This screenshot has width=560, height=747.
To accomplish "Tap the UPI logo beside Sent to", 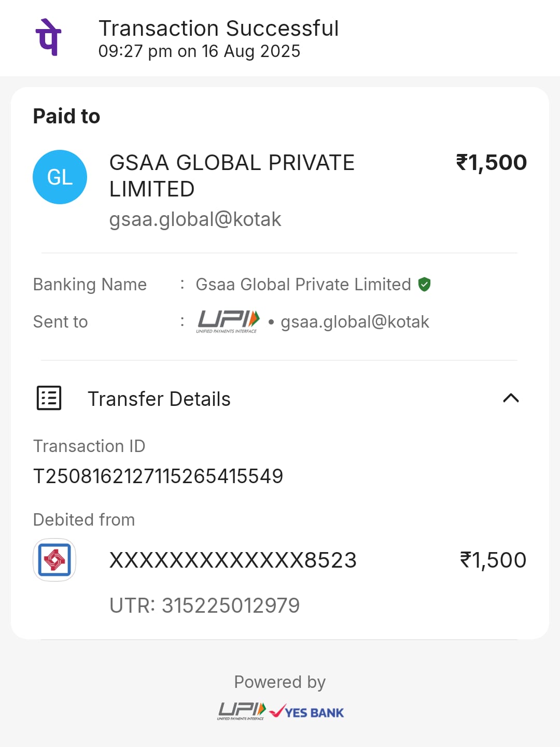I will [228, 321].
